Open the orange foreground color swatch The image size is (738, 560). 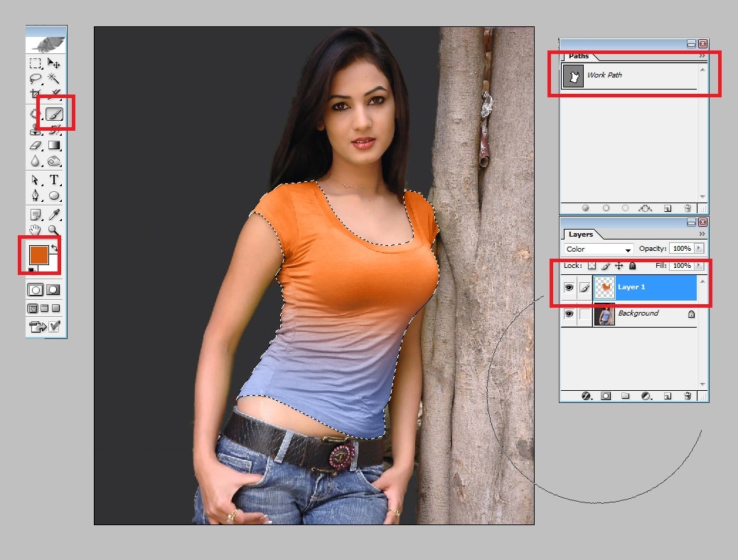coord(38,254)
